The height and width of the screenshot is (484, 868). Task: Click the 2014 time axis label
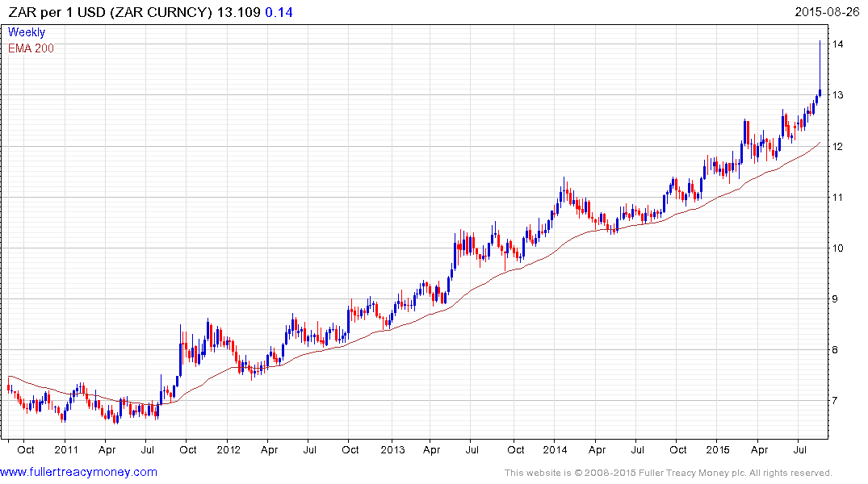[x=555, y=449]
